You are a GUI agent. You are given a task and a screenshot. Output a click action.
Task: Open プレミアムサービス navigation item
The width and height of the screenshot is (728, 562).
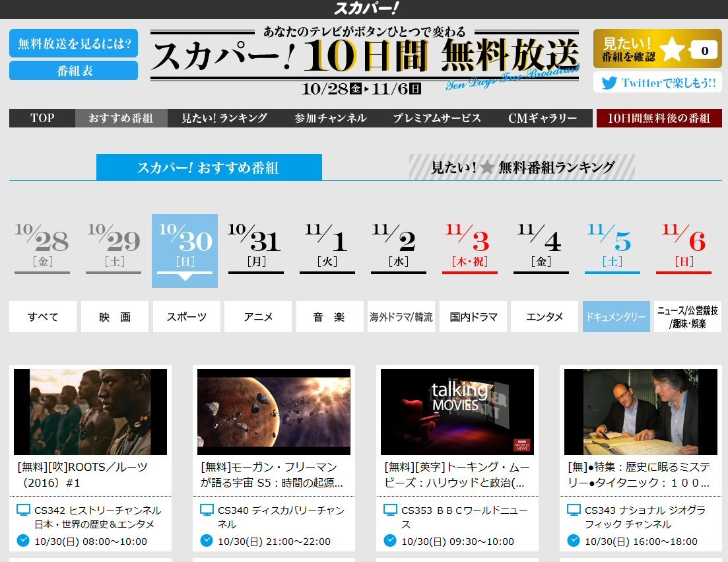pos(436,118)
